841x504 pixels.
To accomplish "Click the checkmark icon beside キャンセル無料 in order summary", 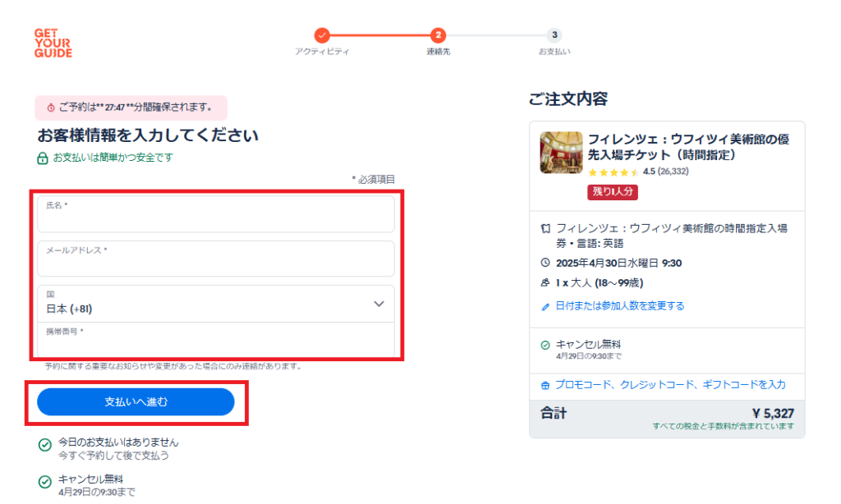I will [545, 345].
